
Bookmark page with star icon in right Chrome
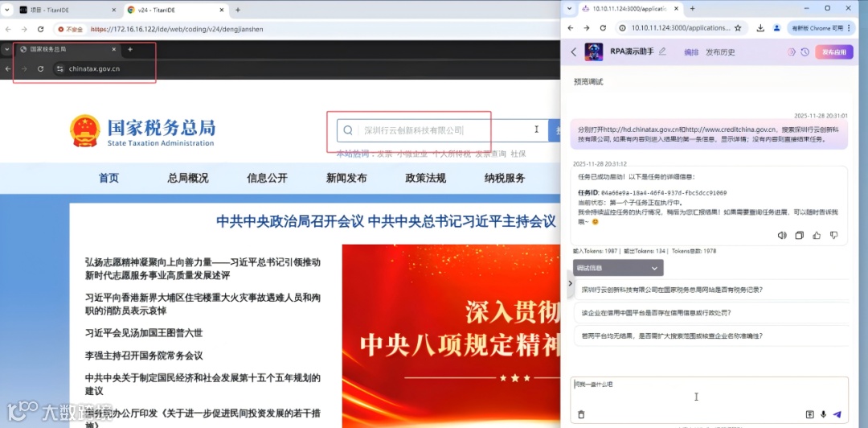[x=737, y=27]
